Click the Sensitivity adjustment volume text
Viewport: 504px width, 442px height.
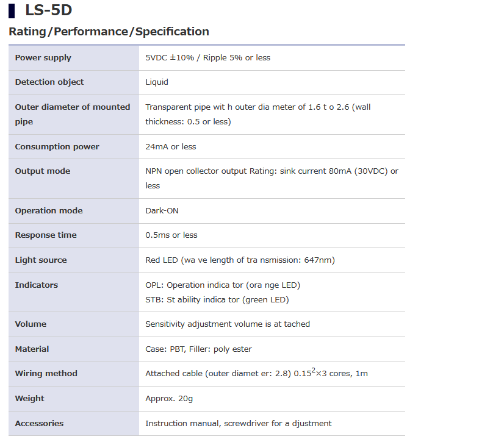click(228, 324)
